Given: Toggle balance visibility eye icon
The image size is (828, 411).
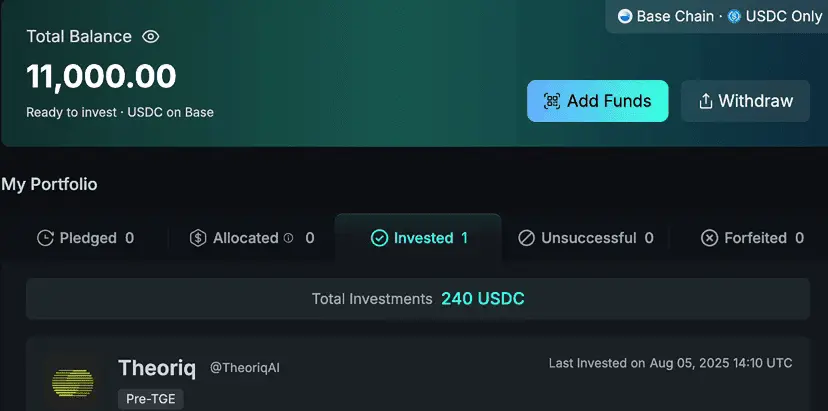Looking at the screenshot, I should 150,36.
